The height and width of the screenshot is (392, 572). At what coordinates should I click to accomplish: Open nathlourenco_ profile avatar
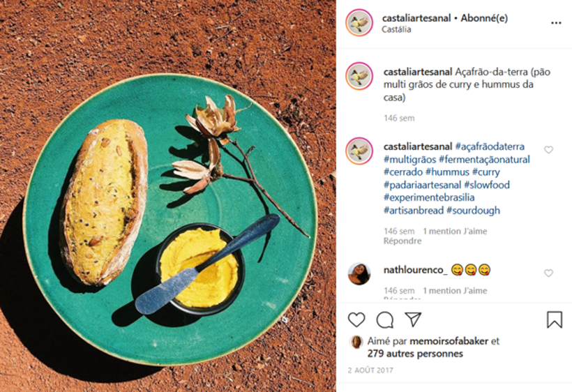click(359, 273)
